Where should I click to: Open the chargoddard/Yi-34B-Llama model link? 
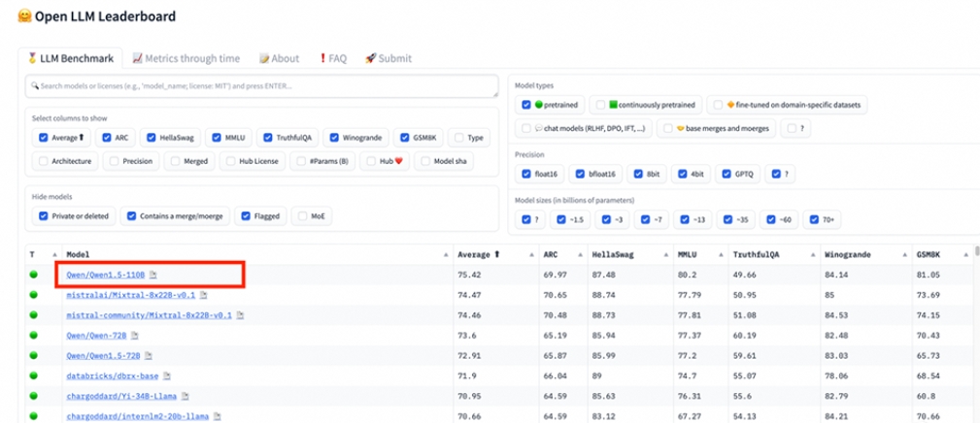point(121,396)
